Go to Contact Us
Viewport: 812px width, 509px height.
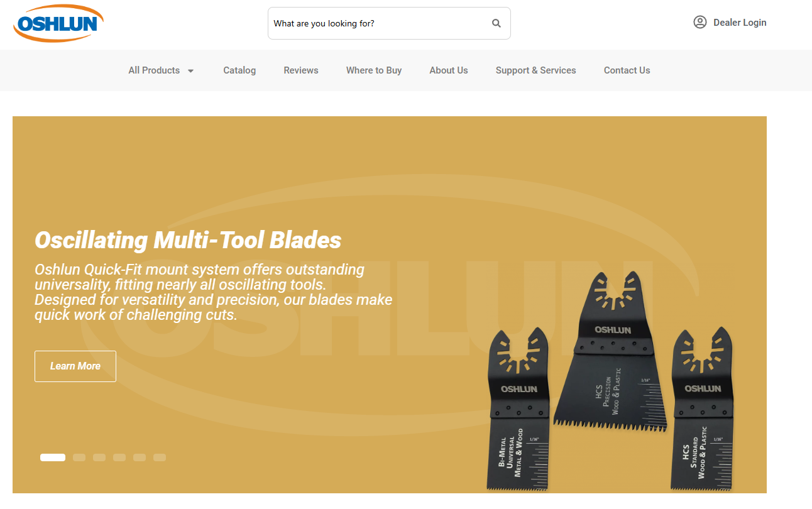[x=627, y=70]
